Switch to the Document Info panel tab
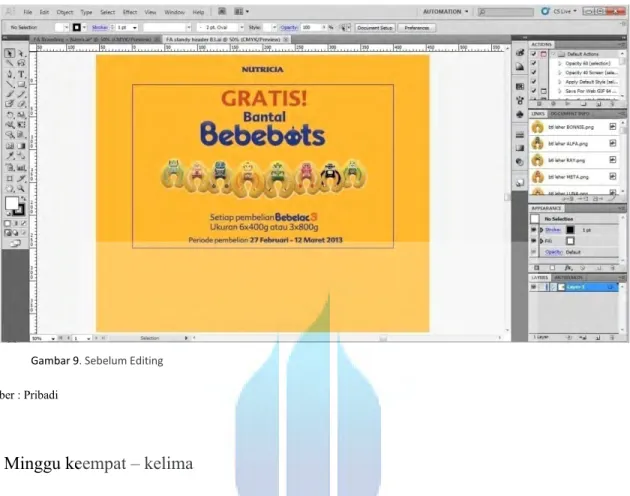The image size is (630, 496). click(x=569, y=114)
